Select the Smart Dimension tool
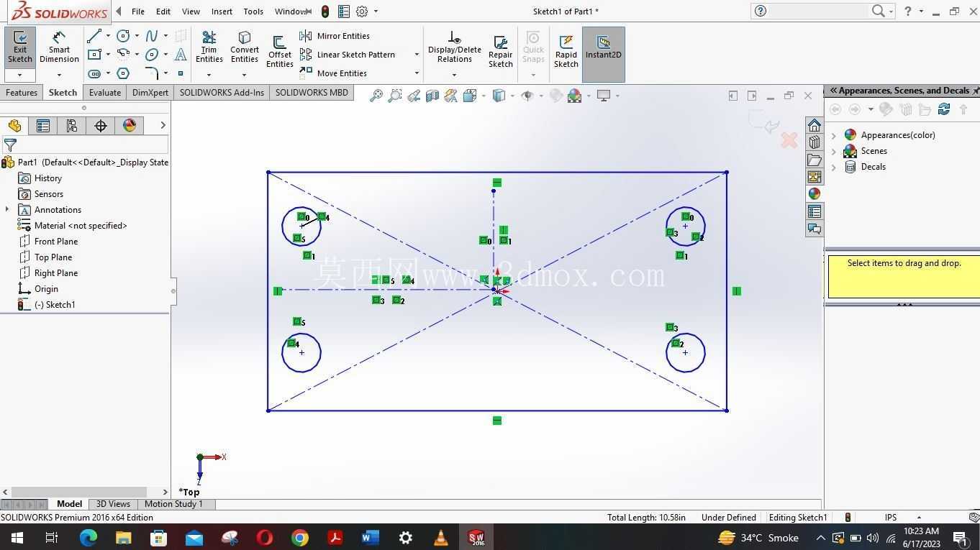The height and width of the screenshot is (550, 980). (59, 48)
